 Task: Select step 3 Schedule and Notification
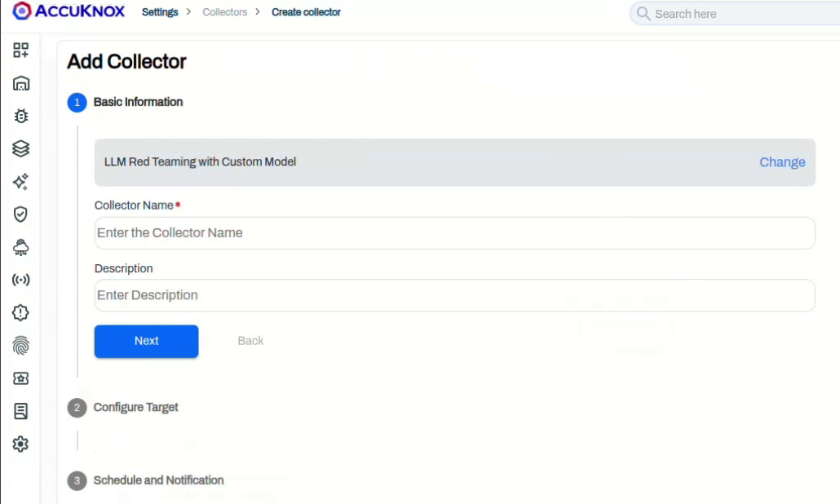click(145, 480)
